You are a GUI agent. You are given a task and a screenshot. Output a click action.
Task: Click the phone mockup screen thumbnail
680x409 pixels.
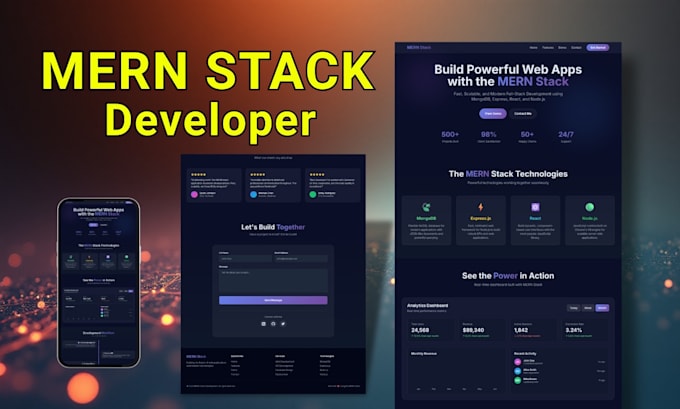click(99, 283)
